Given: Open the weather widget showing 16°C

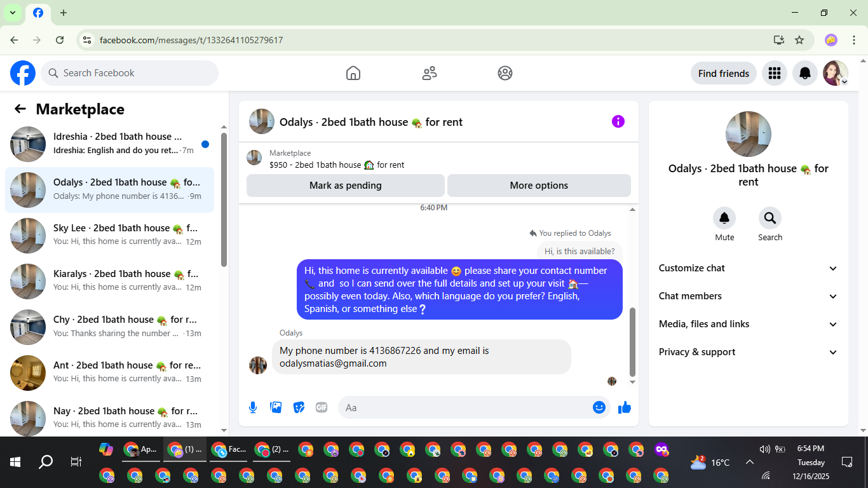Looking at the screenshot, I should coord(710,462).
